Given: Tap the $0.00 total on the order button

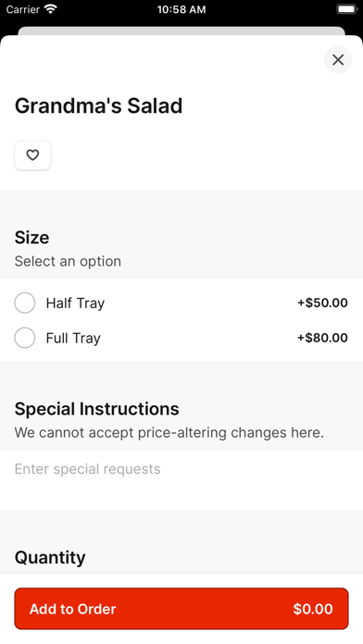Looking at the screenshot, I should point(313,609).
